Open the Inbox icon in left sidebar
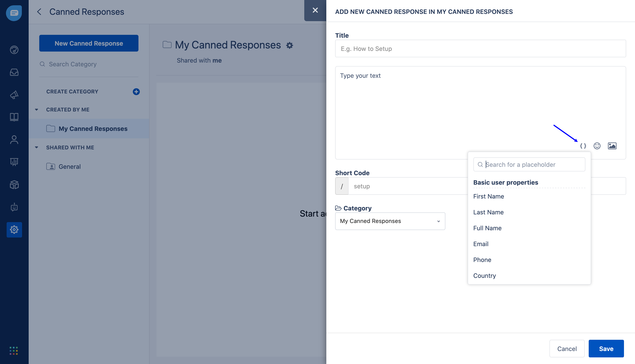The width and height of the screenshot is (635, 364). coord(14,72)
